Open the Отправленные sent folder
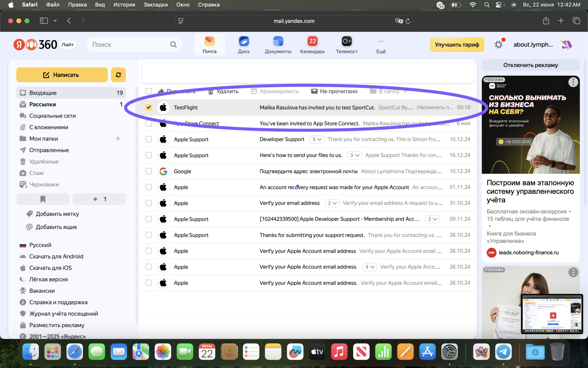588x368 pixels. click(x=71, y=150)
